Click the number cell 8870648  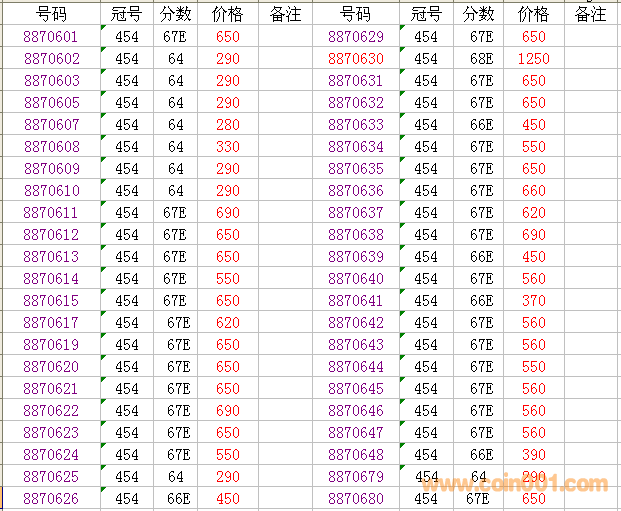(x=355, y=455)
